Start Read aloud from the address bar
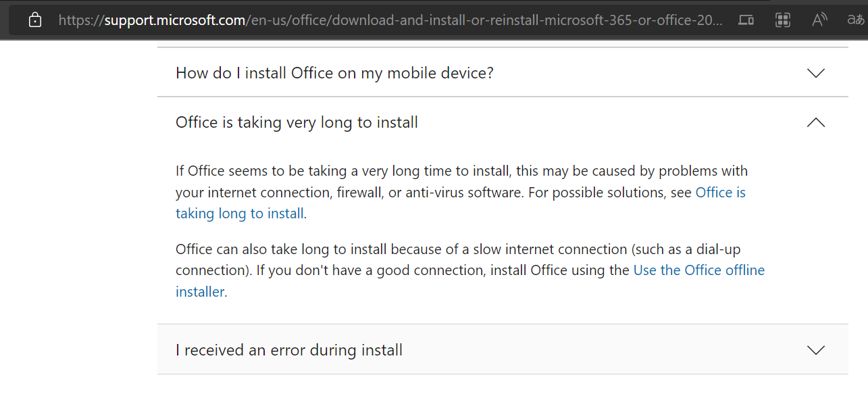 (819, 20)
